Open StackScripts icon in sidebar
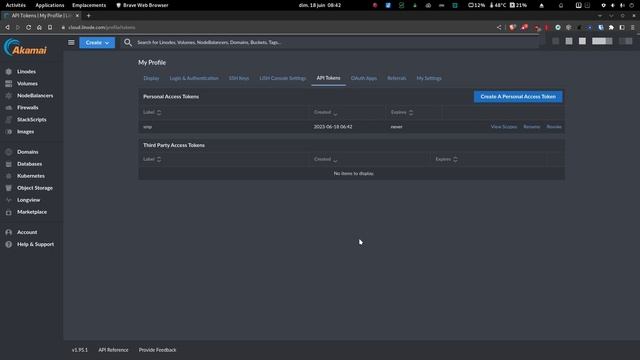Viewport: 640px width, 360px height. pyautogui.click(x=9, y=120)
